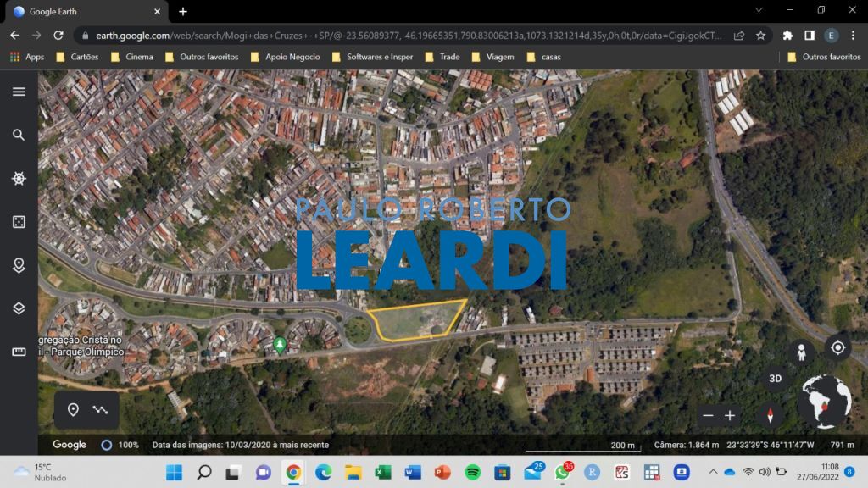Click the I'm Feeling Lucky dice icon

point(19,221)
